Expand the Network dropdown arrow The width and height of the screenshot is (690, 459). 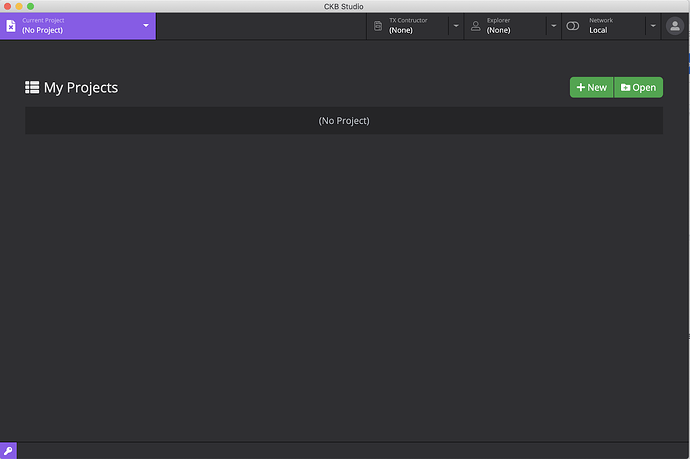653,26
